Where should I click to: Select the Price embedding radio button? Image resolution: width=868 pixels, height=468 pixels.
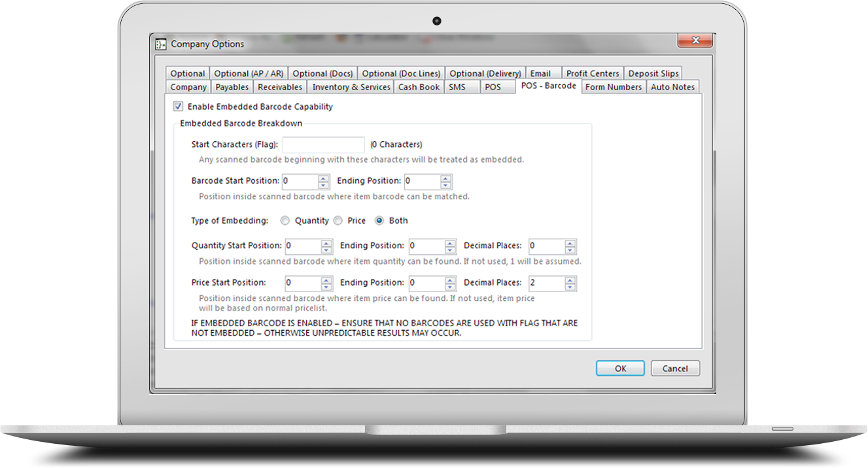(338, 221)
